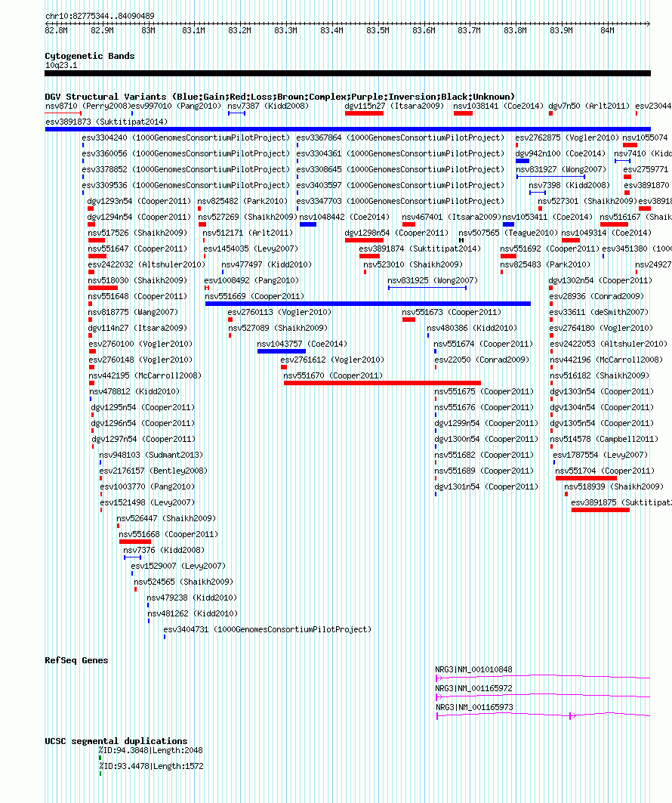The image size is (672, 803).
Task: Select the nsv1048442 (Coe2014) label
Action: [x=344, y=217]
